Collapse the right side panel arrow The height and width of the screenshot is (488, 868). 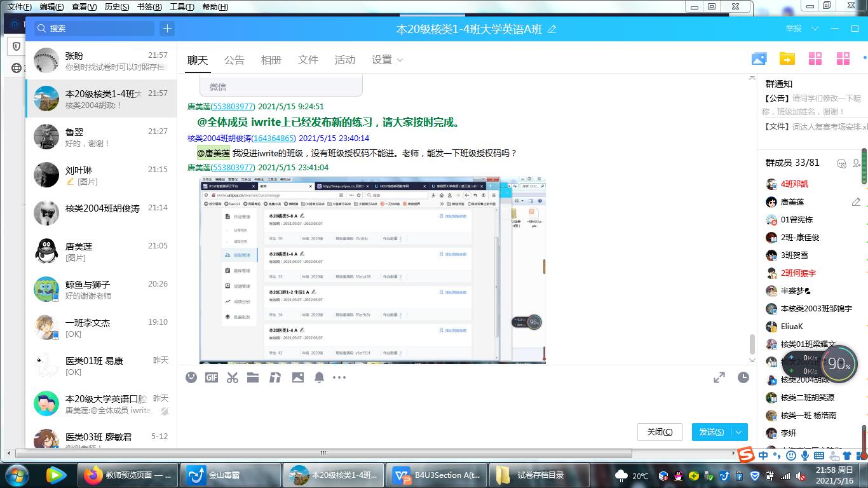752,78
